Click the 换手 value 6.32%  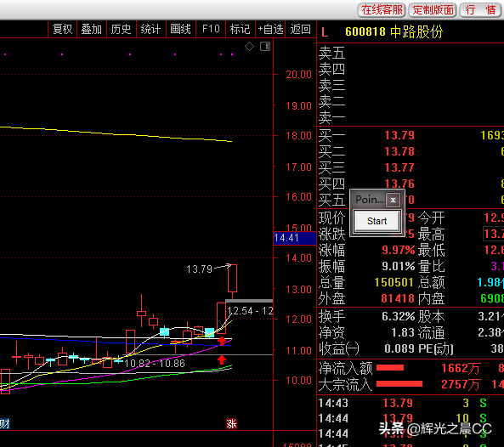(399, 316)
